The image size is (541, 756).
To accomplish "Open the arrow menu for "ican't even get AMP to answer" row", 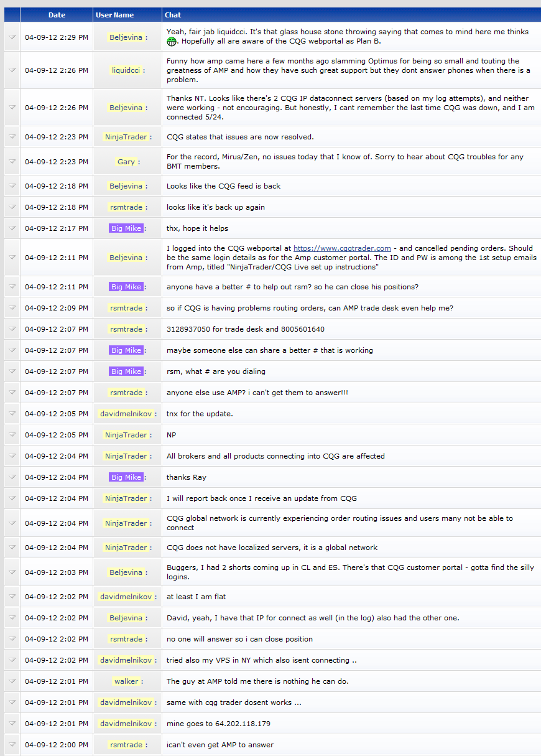I will coord(12,745).
